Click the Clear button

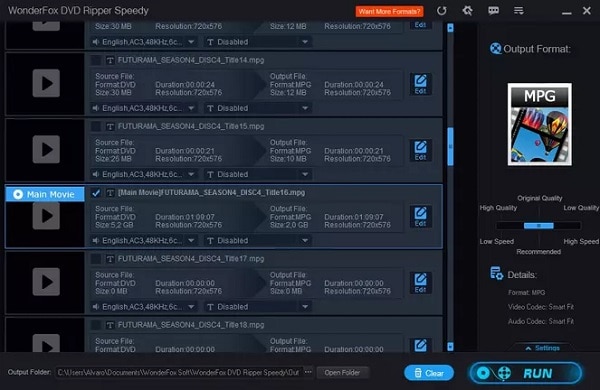[x=429, y=373]
